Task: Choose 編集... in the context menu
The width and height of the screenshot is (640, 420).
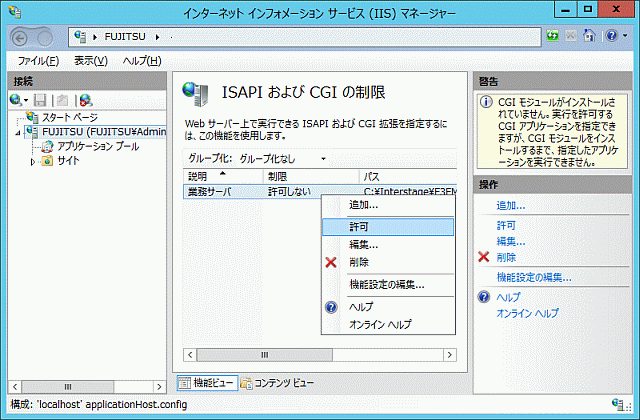Action: (x=388, y=244)
